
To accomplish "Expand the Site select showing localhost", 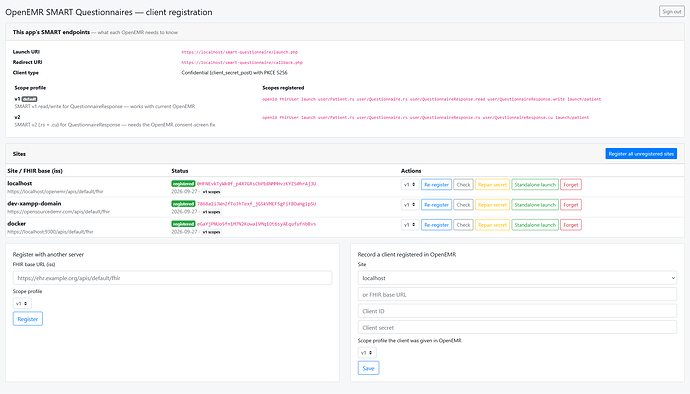I will [x=517, y=278].
